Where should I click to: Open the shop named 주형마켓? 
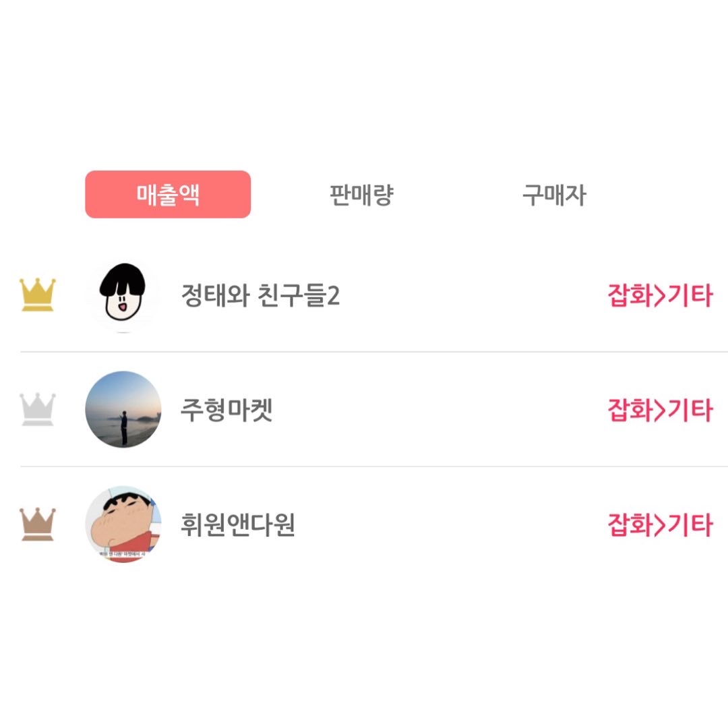(x=226, y=410)
